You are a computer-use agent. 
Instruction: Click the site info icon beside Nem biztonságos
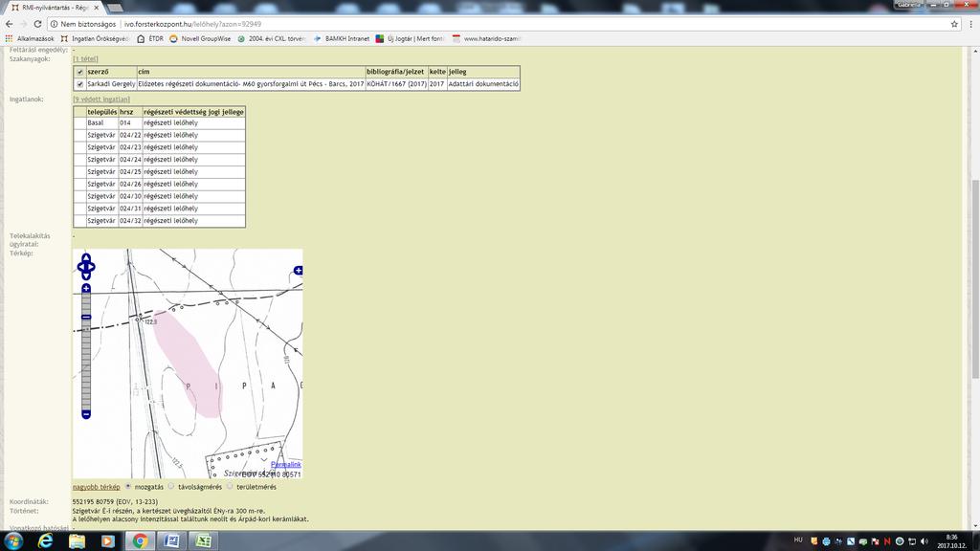pyautogui.click(x=54, y=24)
